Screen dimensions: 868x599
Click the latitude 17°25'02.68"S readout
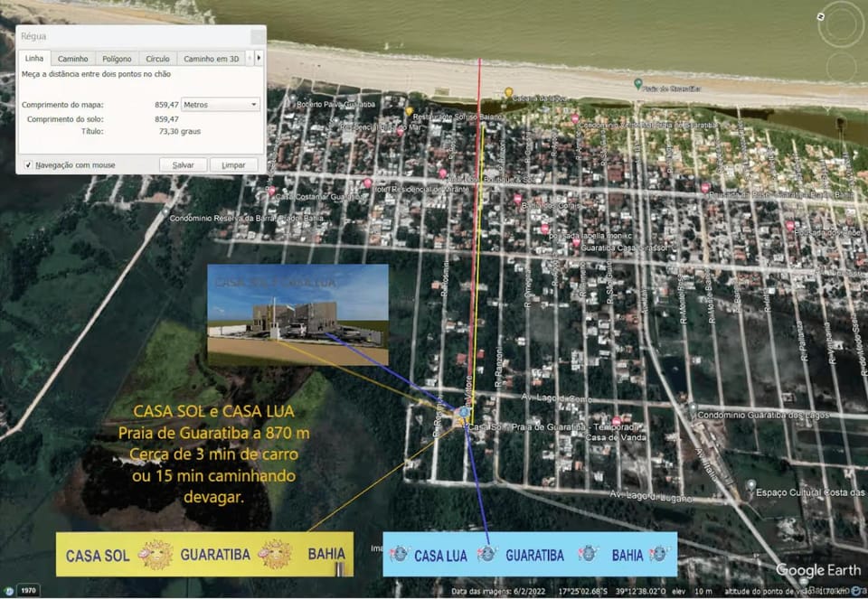click(x=582, y=591)
